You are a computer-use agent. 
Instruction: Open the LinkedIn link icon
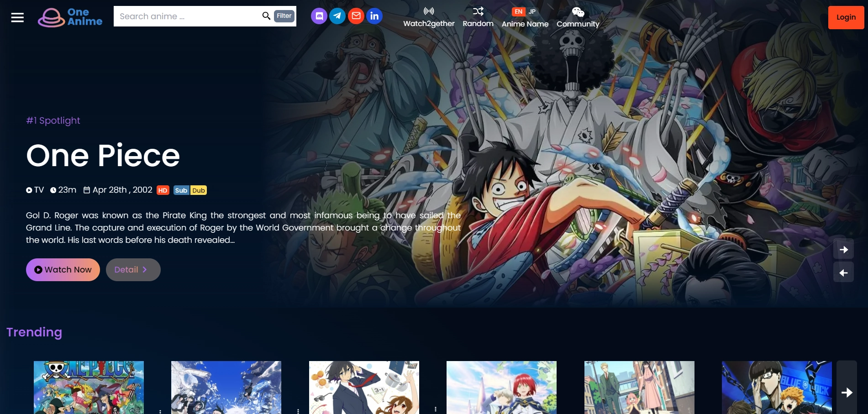374,16
